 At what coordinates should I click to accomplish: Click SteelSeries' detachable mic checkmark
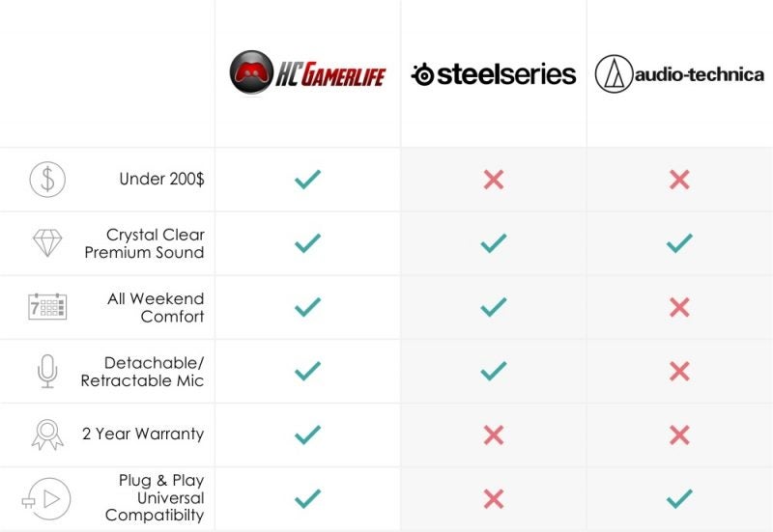[x=494, y=371]
